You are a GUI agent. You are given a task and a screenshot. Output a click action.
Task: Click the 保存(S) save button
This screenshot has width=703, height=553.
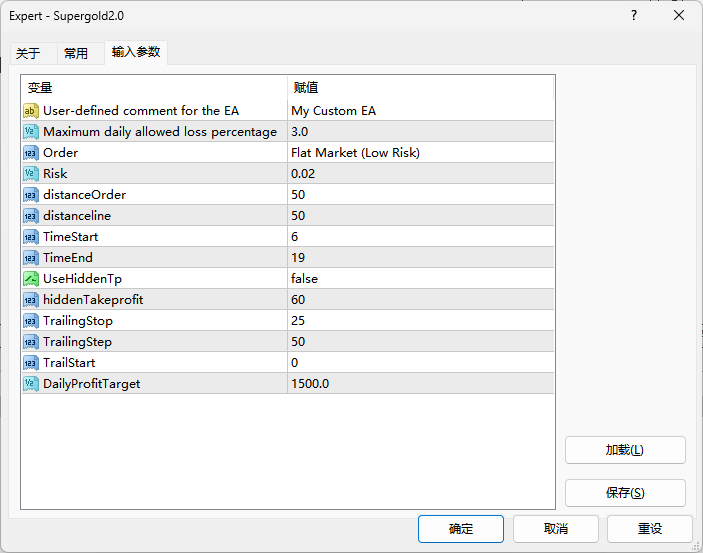[625, 493]
